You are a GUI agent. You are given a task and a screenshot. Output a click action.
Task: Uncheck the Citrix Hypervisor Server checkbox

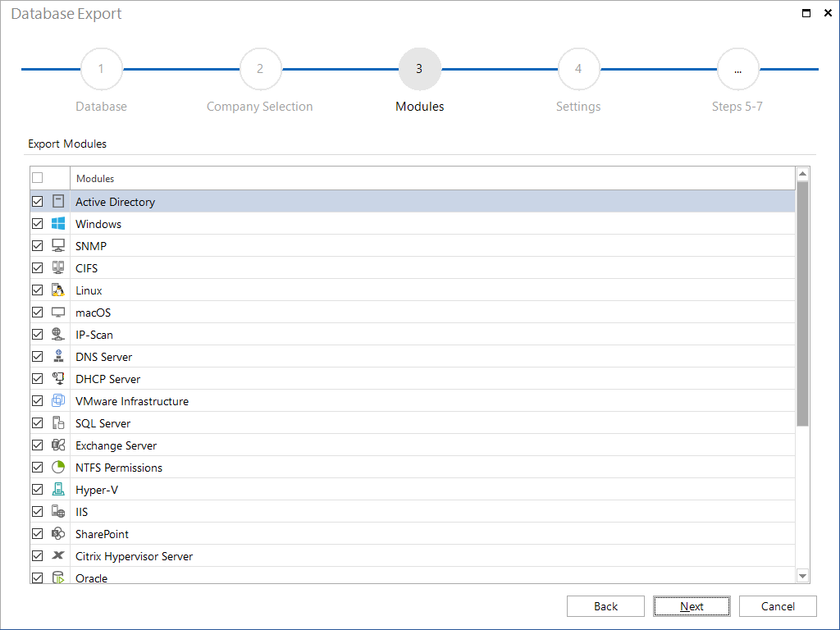coord(38,555)
